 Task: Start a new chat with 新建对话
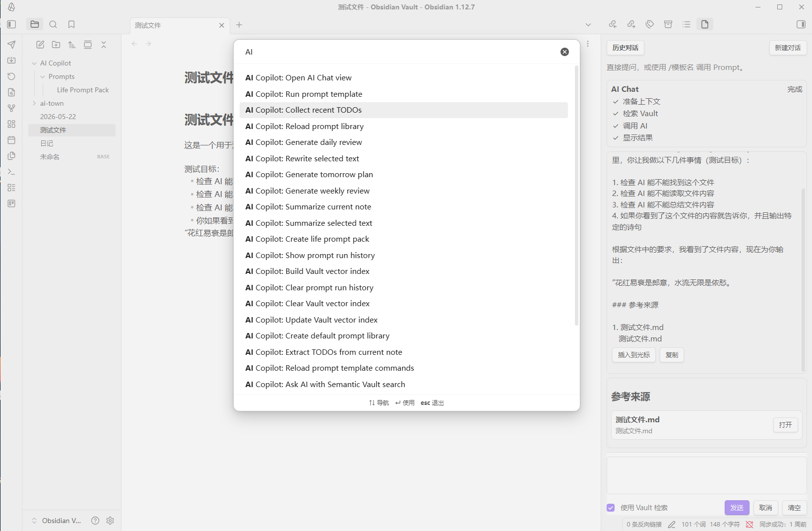click(x=788, y=48)
